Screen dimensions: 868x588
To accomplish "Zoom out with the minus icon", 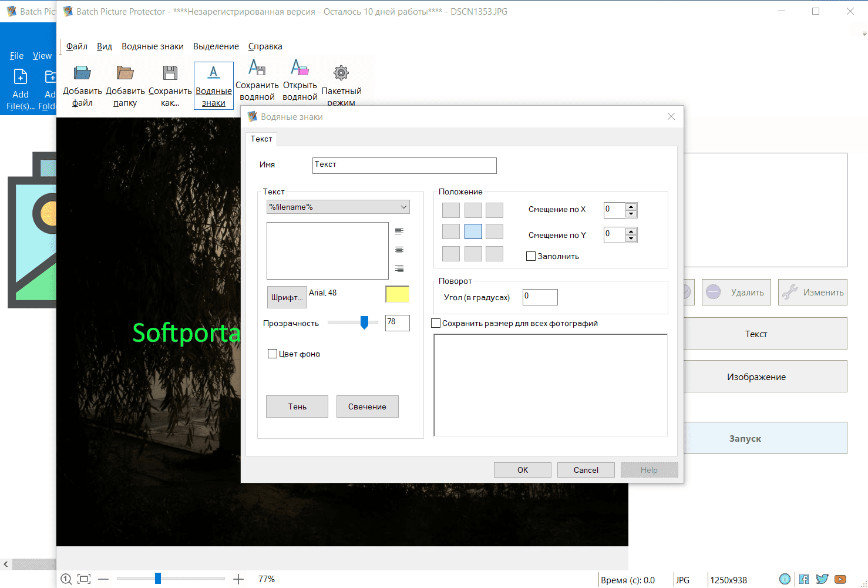I will 103,579.
